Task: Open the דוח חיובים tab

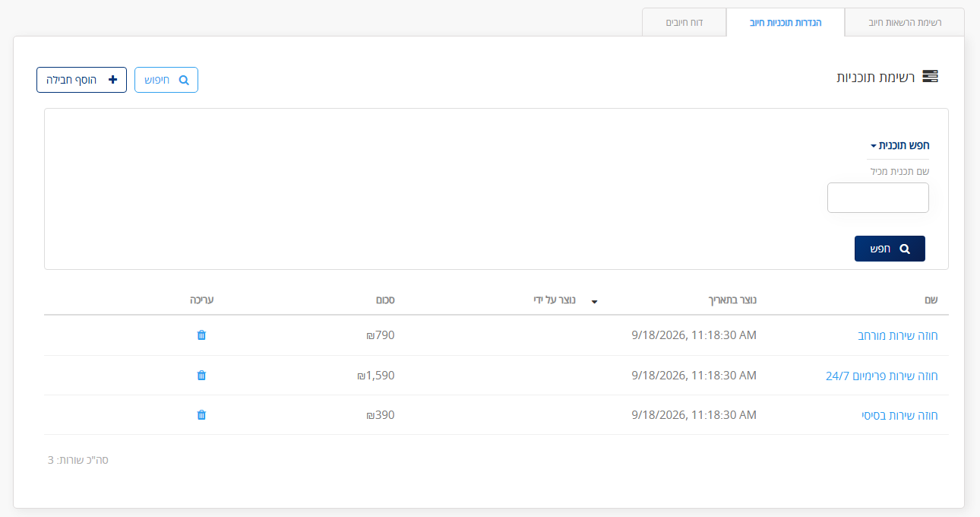Action: [x=684, y=23]
